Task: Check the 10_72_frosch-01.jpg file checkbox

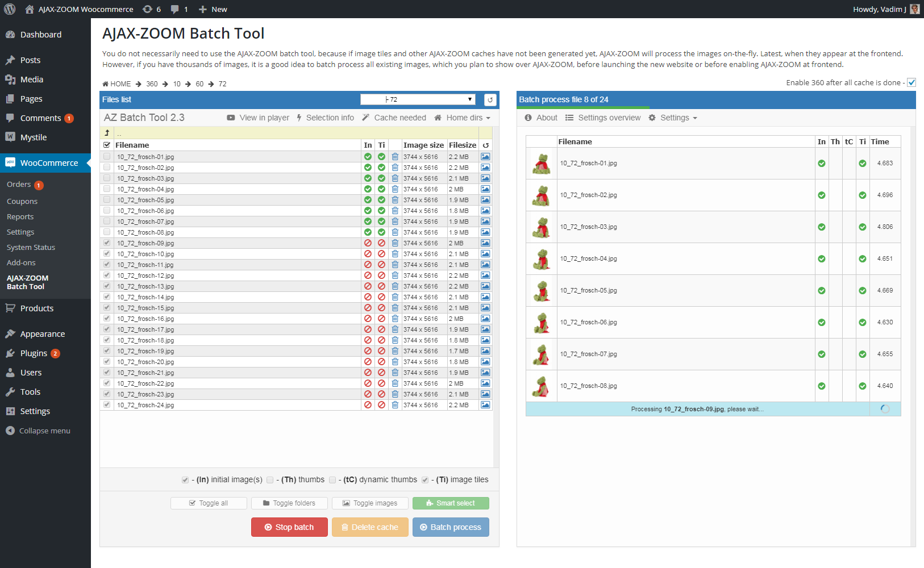Action: [x=107, y=156]
